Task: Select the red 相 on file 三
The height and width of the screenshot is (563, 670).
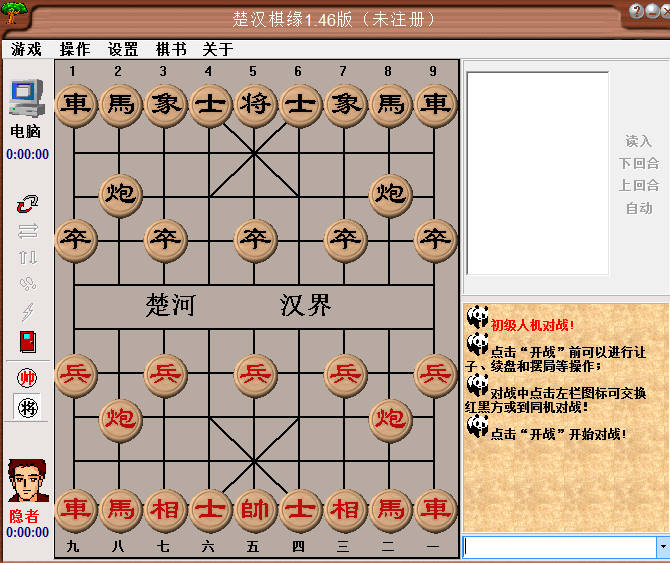Action: click(345, 510)
